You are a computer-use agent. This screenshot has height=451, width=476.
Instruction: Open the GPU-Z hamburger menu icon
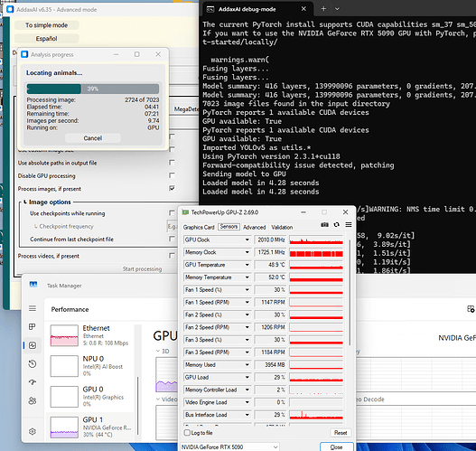(349, 225)
